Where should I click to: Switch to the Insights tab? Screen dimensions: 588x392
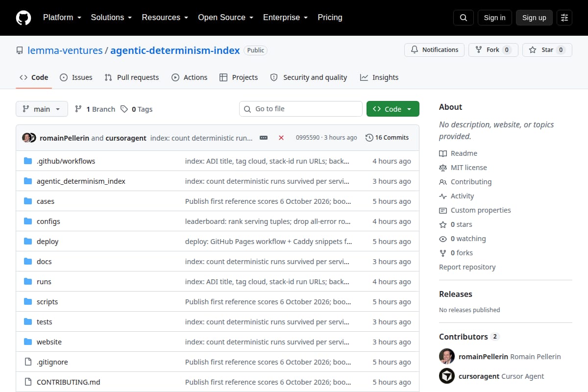click(379, 77)
